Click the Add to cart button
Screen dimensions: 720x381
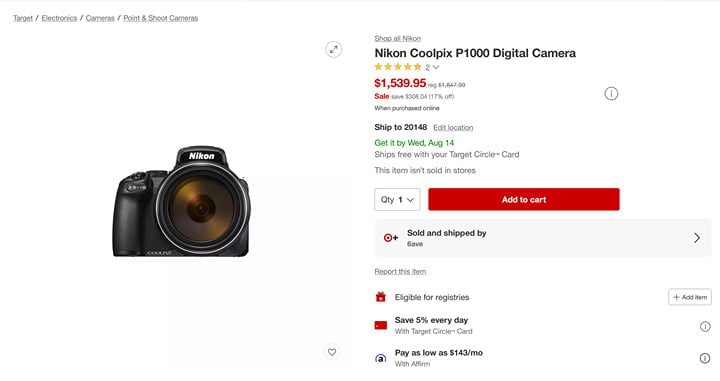tap(524, 200)
